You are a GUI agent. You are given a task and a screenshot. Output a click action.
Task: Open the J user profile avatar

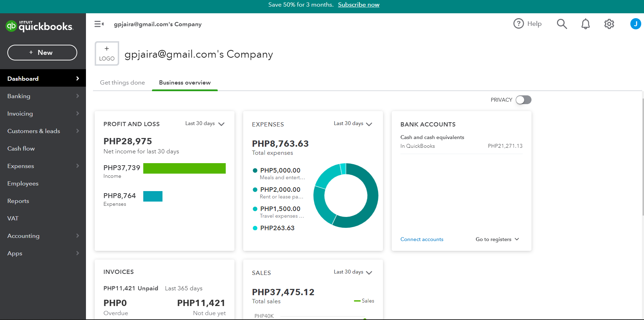click(x=636, y=24)
